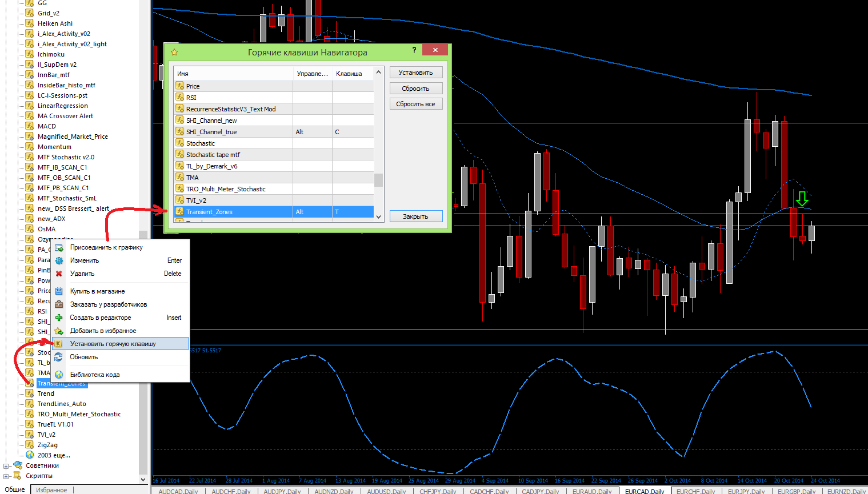The height and width of the screenshot is (494, 868).
Task: Expand the Советники tree node
Action: (x=6, y=466)
